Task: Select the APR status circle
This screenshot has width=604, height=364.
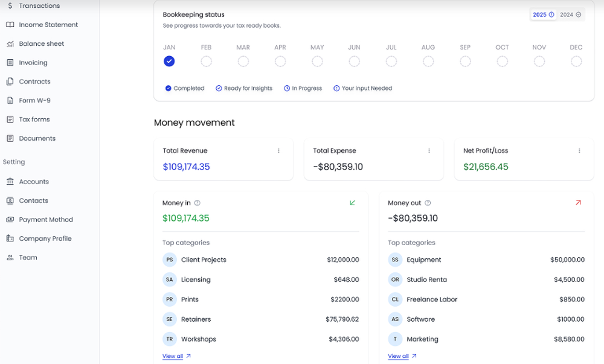Action: pos(280,61)
